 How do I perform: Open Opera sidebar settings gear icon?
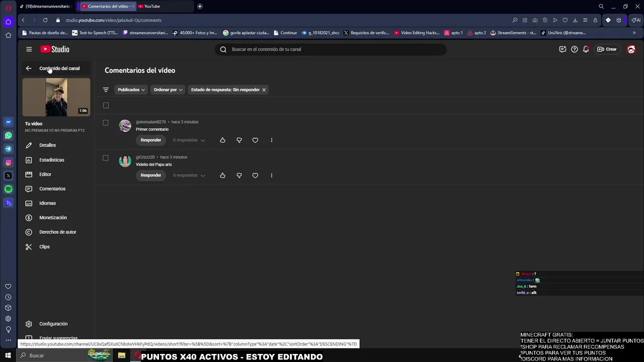point(8,319)
